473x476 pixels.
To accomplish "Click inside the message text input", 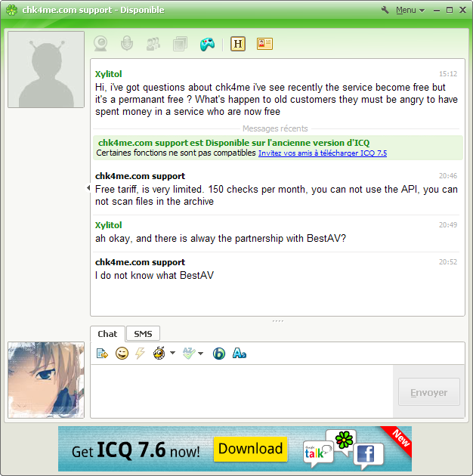I will (242, 391).
